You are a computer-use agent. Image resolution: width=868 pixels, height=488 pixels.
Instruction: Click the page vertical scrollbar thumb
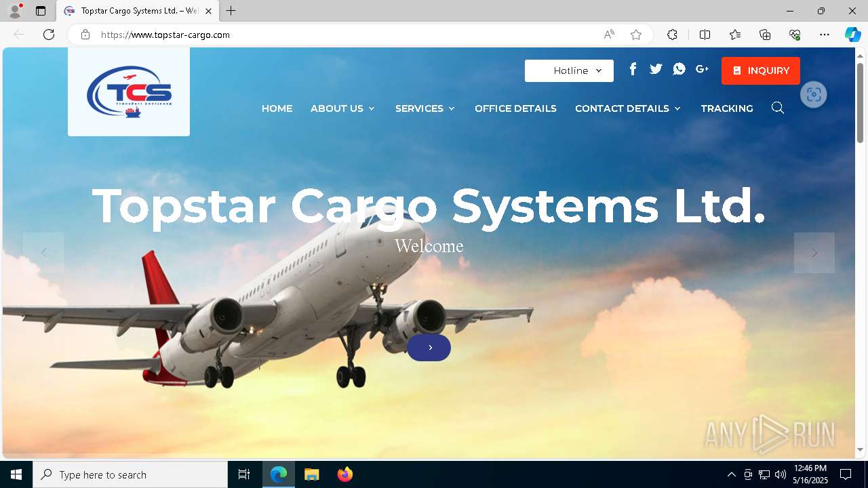tap(860, 103)
